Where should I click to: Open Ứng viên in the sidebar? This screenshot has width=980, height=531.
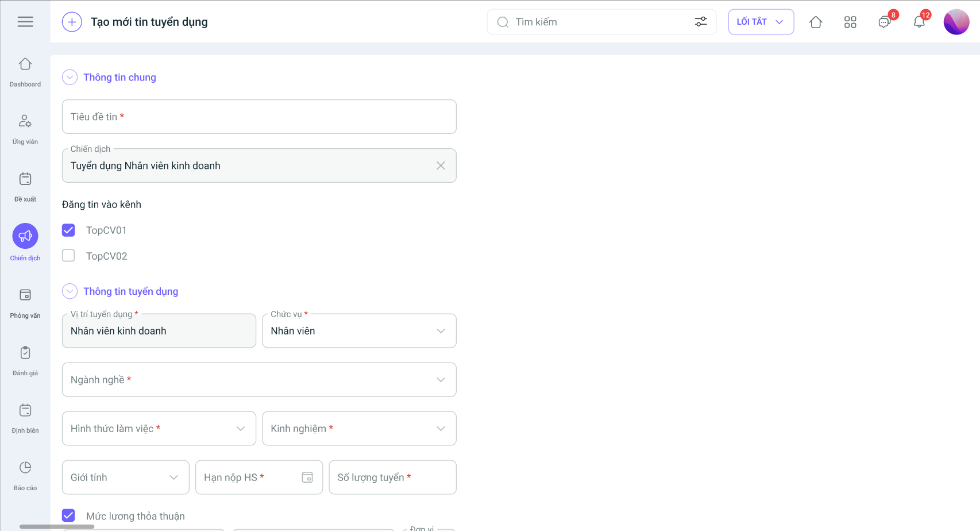coord(25,129)
